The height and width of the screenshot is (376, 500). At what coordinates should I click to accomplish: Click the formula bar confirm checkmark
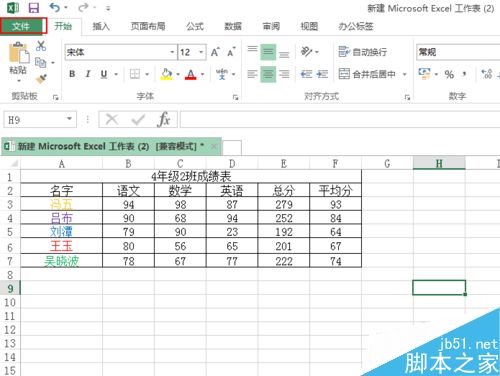[x=138, y=119]
